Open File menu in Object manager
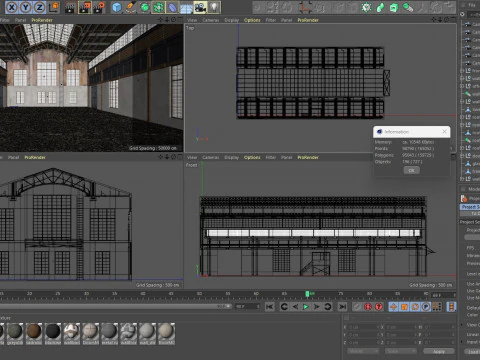 [472, 5]
